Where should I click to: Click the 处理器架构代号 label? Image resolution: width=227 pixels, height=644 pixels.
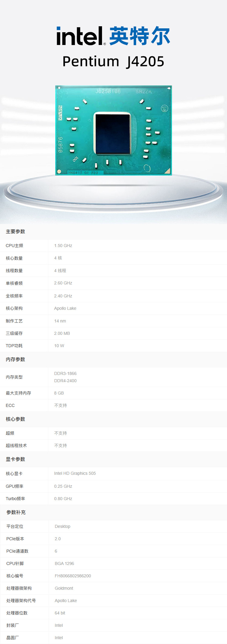21,601
